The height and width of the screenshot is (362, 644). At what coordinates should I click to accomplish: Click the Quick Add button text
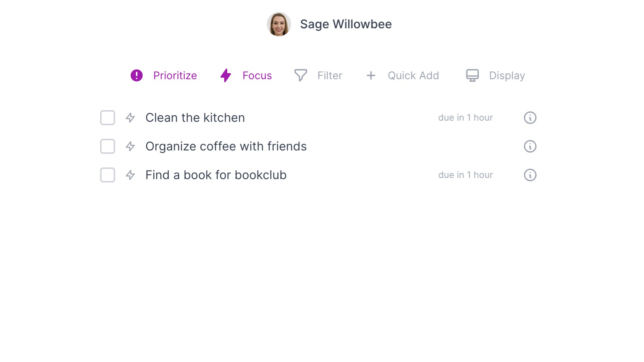[x=413, y=75]
